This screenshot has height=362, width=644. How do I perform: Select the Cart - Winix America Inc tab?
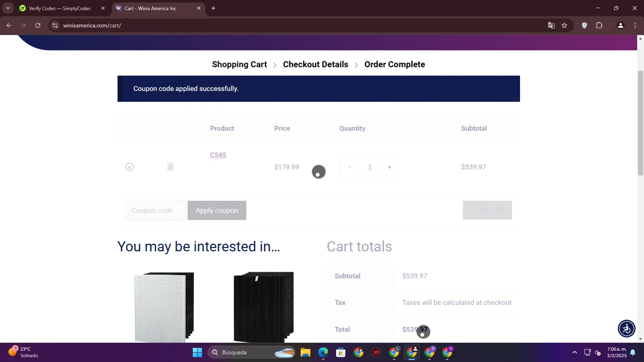coord(150,8)
